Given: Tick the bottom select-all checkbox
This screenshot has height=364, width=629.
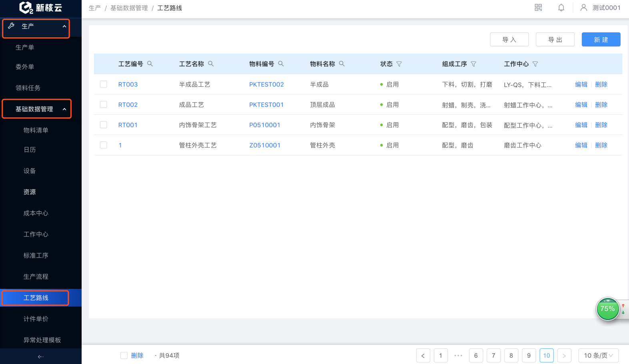Looking at the screenshot, I should pos(124,355).
